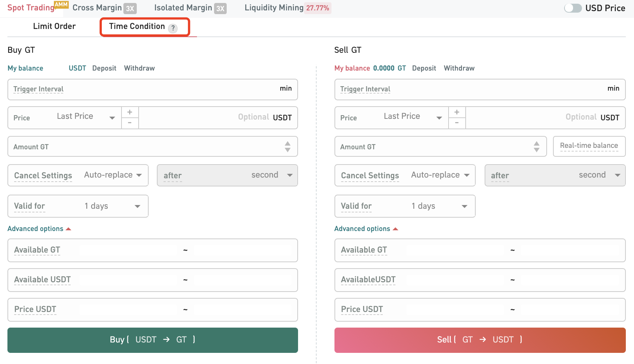634x364 pixels.
Task: Open the Buy Valid for 1 days dropdown
Action: pyautogui.click(x=111, y=206)
